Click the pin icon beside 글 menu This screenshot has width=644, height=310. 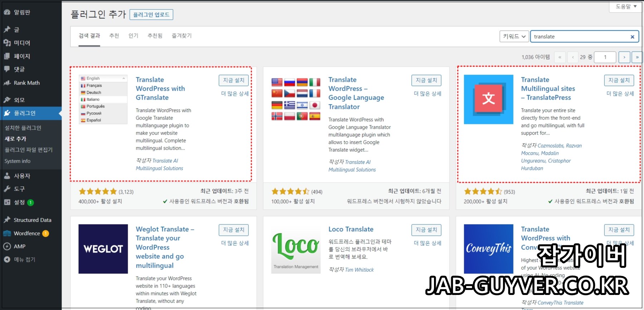pyautogui.click(x=7, y=29)
